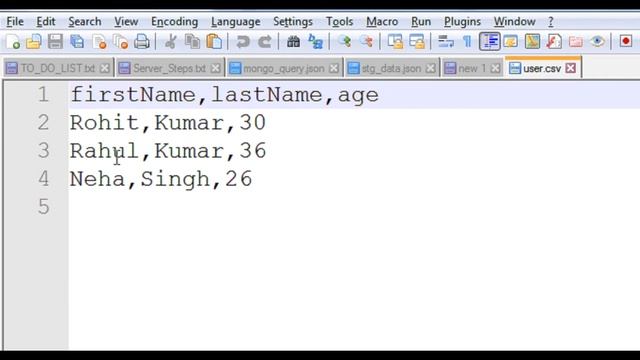Open the Edit menu

tap(45, 22)
